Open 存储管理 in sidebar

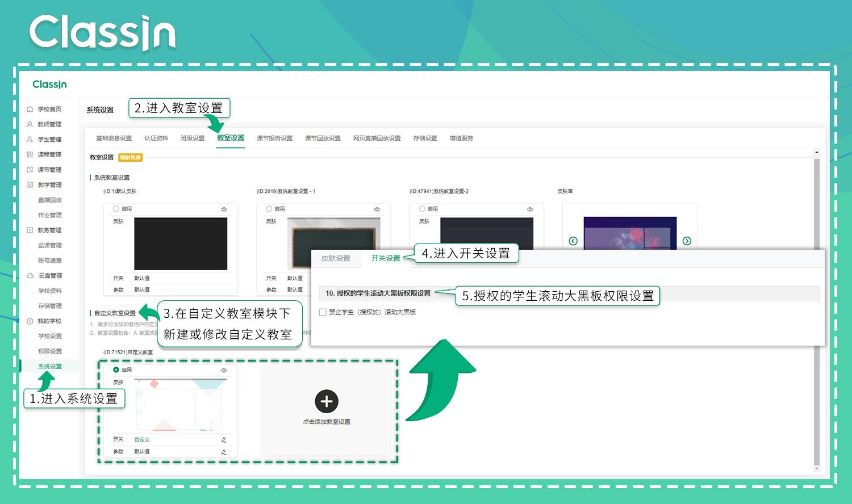50,306
